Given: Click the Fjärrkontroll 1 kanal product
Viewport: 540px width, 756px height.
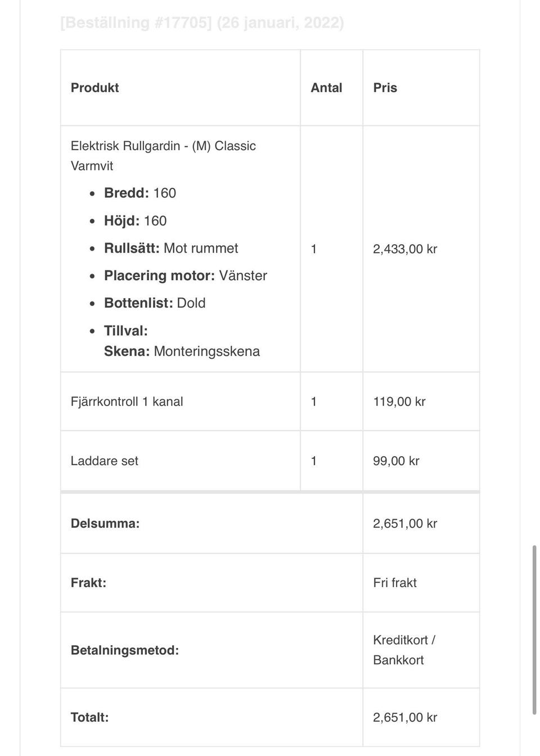Looking at the screenshot, I should click(x=127, y=402).
